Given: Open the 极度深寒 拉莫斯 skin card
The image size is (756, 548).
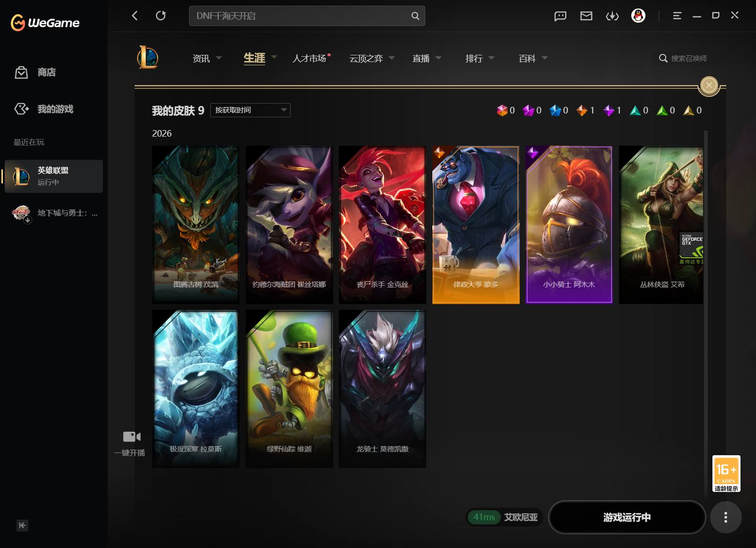Looking at the screenshot, I should [196, 389].
